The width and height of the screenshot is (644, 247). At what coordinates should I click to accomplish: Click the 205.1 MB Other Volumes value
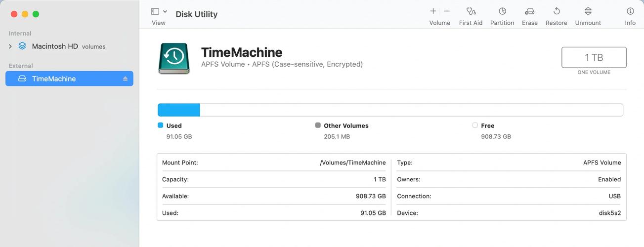click(x=337, y=136)
